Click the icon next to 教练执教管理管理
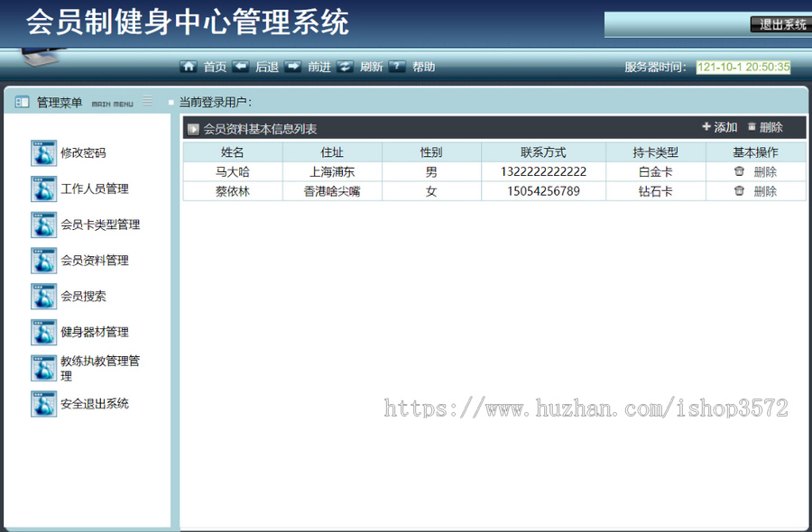 tap(43, 368)
